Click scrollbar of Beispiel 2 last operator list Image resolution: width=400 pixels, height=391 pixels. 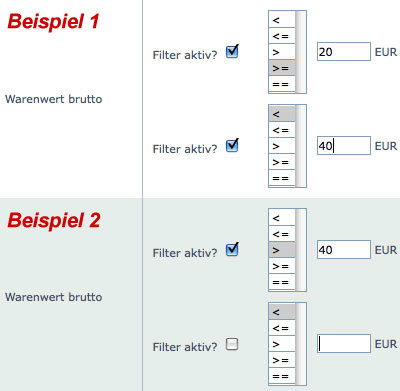click(x=301, y=344)
